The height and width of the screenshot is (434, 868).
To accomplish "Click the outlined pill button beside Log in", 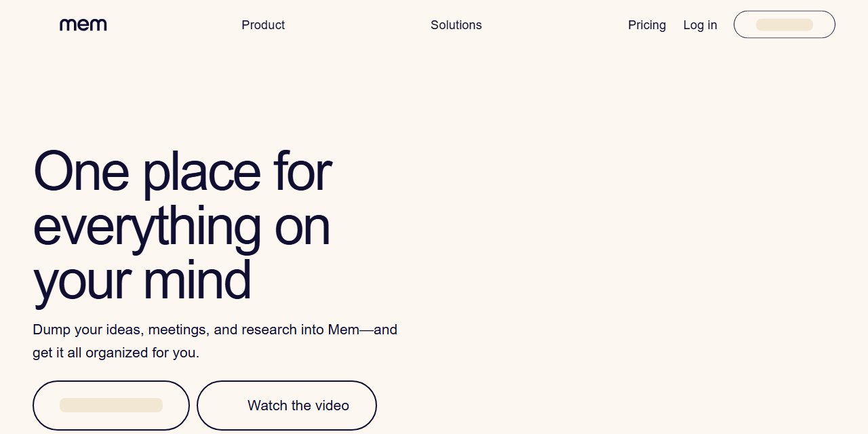I will [785, 24].
